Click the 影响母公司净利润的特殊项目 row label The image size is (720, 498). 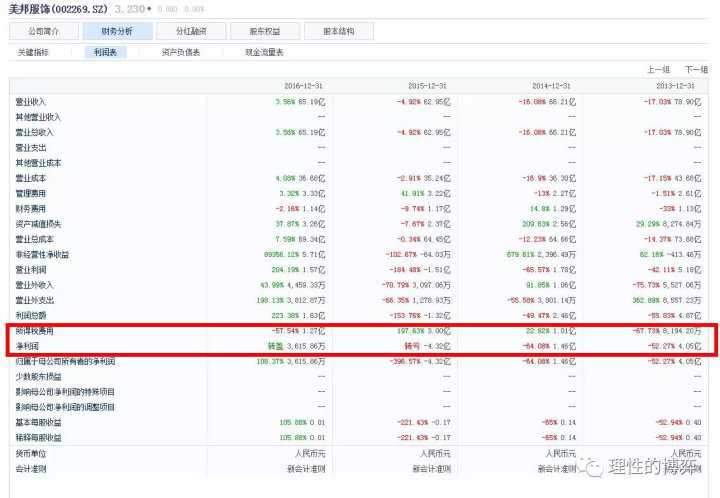[x=65, y=392]
